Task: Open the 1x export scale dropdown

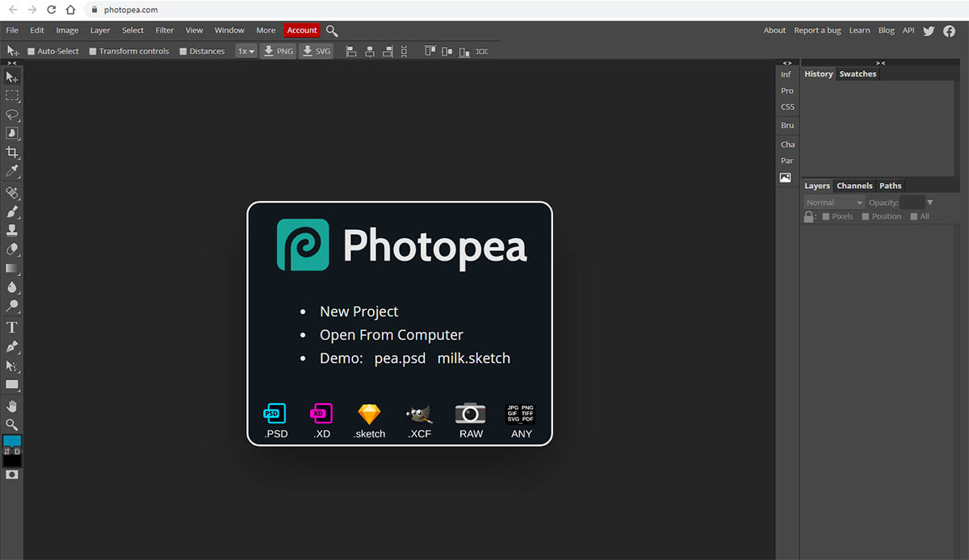Action: [245, 51]
